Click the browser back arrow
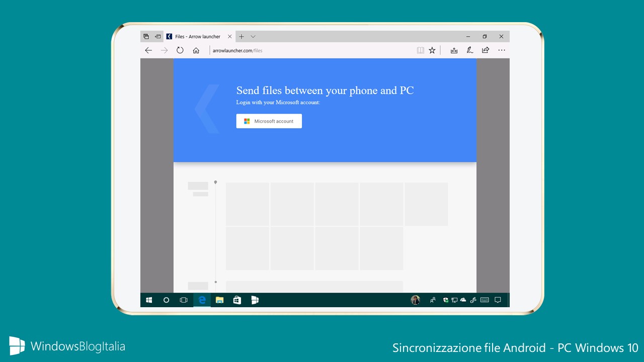Viewport: 644px width, 362px height. pyautogui.click(x=148, y=50)
